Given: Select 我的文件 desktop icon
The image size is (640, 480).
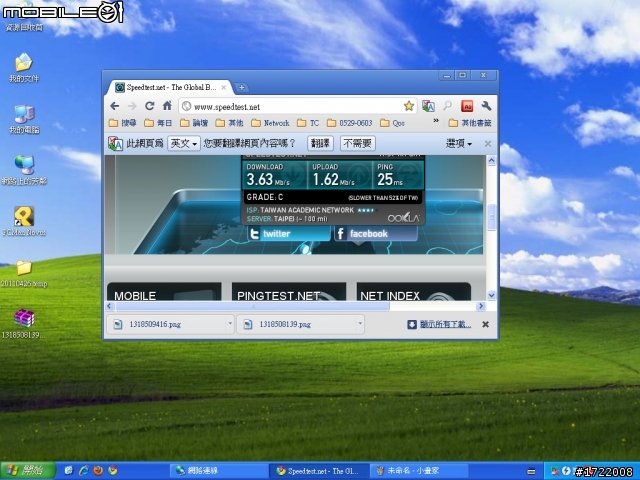Looking at the screenshot, I should click(x=24, y=68).
